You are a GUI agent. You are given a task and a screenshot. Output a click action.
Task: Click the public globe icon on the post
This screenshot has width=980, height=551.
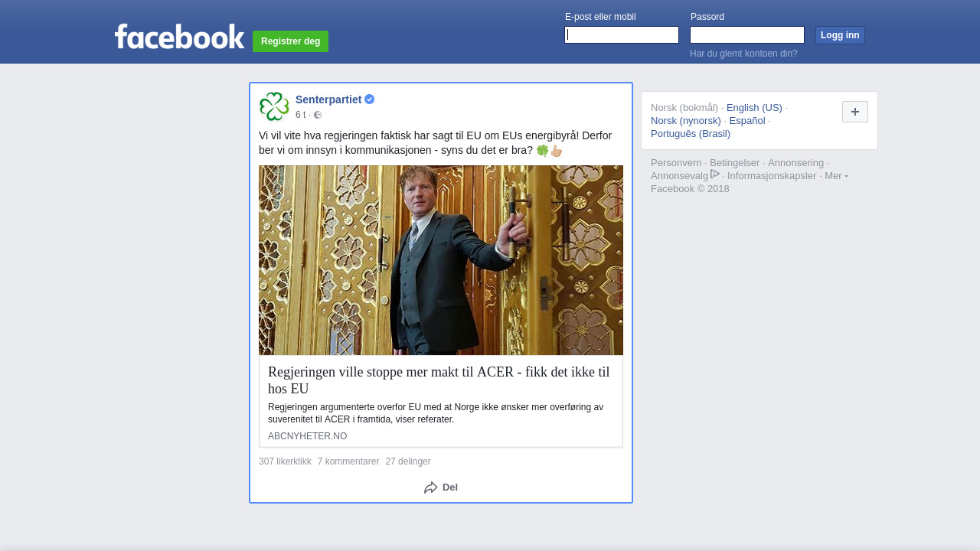coord(318,115)
